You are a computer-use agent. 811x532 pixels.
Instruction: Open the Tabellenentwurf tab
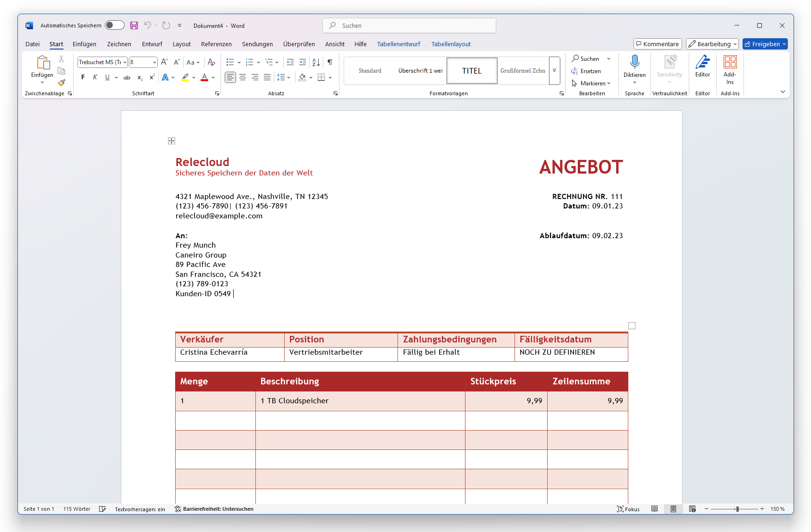(x=398, y=44)
